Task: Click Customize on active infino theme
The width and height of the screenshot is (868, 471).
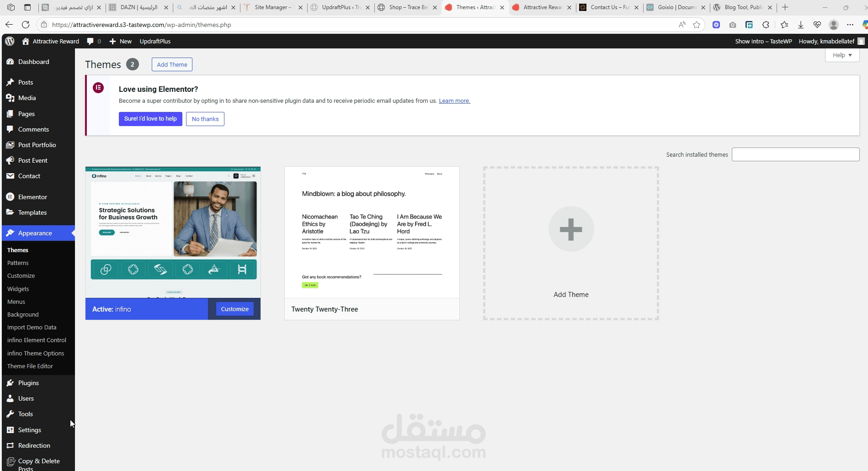Action: tap(235, 309)
